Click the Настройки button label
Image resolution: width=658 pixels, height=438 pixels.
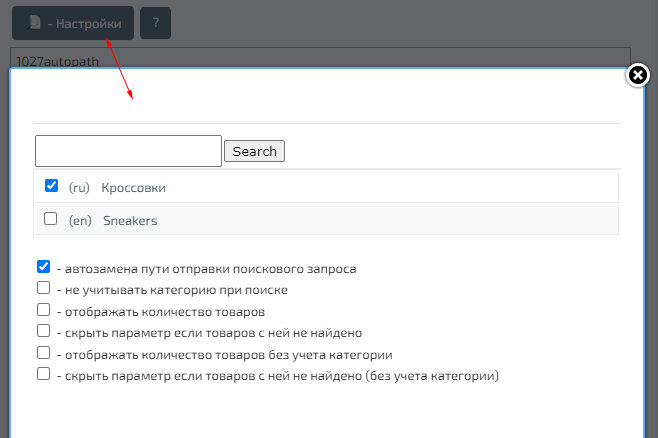pos(89,23)
